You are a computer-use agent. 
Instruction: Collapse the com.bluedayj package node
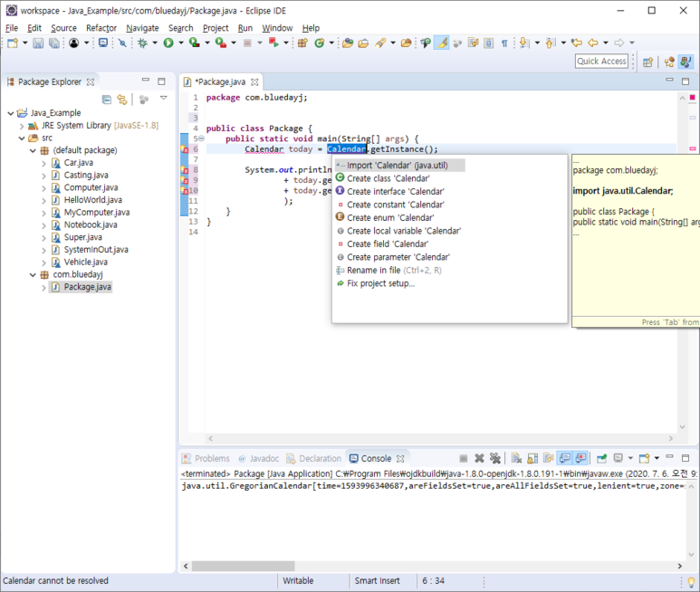33,275
